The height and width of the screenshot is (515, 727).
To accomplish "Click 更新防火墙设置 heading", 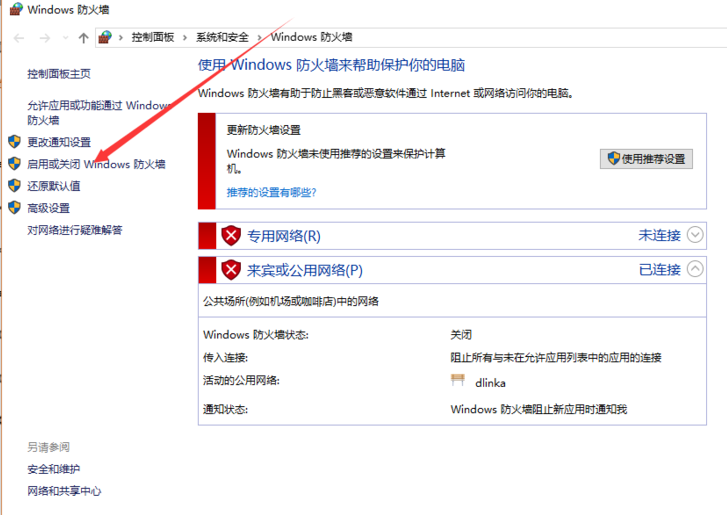I will [x=263, y=130].
